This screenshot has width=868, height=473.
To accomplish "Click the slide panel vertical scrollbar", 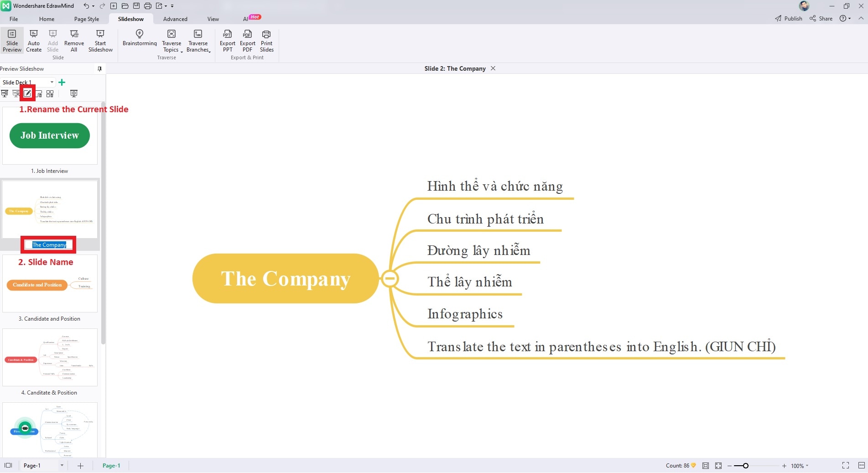I will click(104, 224).
